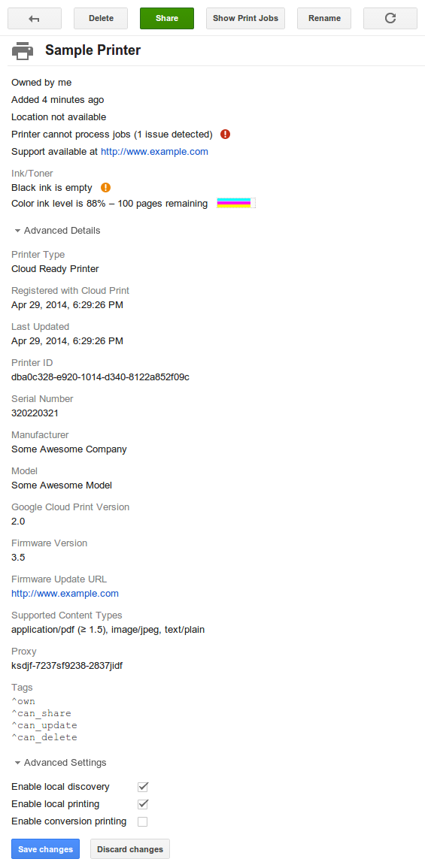The width and height of the screenshot is (425, 868).
Task: Click the Printer ID value text
Action: click(x=101, y=377)
